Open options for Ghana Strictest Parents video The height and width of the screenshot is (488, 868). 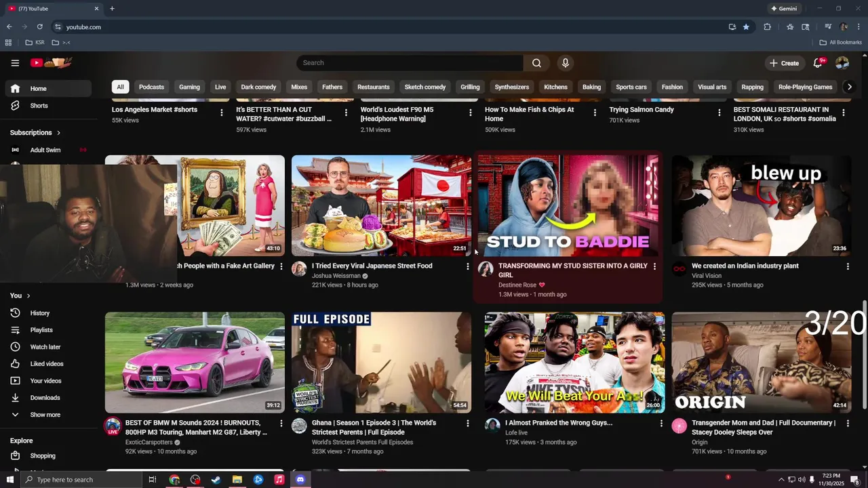pyautogui.click(x=467, y=423)
